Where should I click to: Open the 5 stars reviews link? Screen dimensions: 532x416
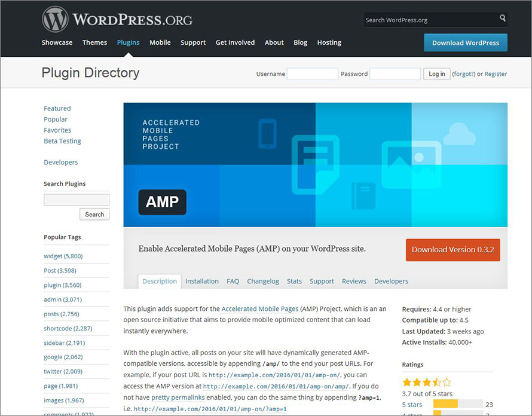click(412, 405)
